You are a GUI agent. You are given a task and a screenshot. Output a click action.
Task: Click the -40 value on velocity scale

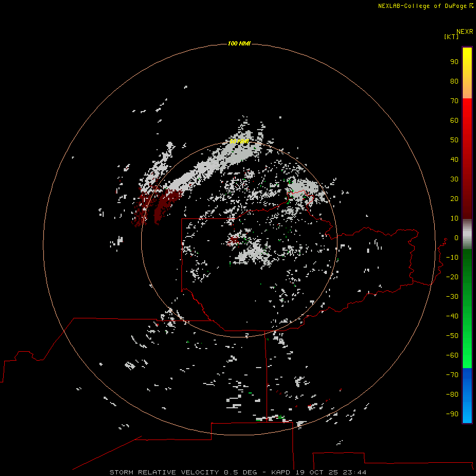[452, 316]
